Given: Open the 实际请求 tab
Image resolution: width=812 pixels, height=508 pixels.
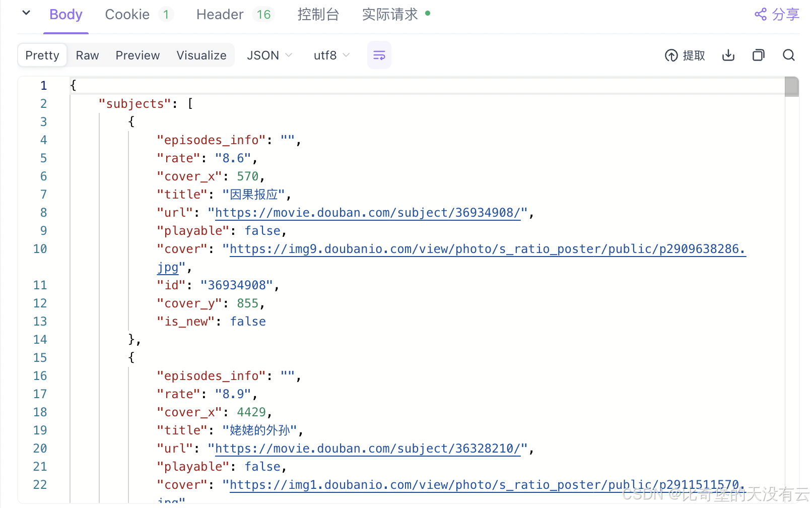Looking at the screenshot, I should pos(396,15).
